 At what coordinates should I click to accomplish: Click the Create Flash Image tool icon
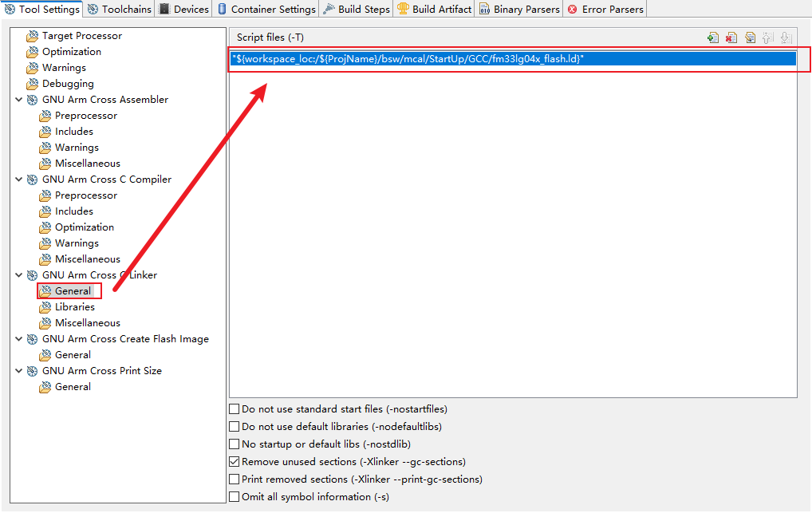point(33,339)
